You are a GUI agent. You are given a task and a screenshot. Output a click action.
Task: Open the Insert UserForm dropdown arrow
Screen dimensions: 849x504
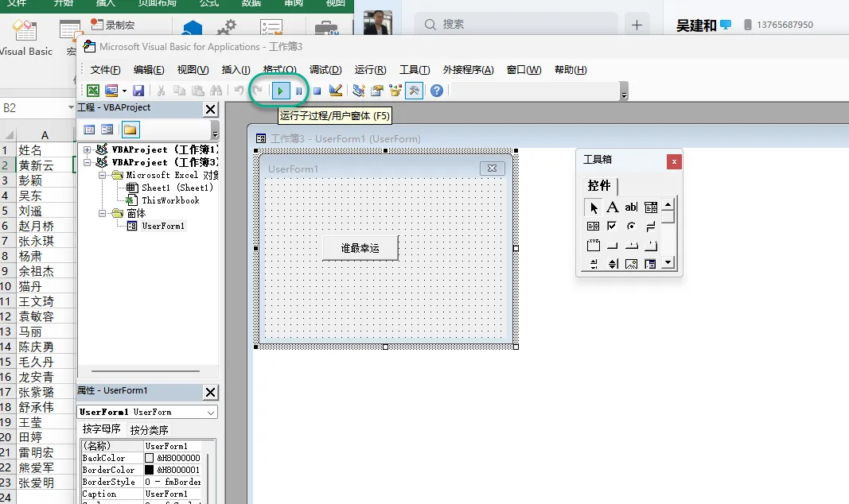[125, 91]
